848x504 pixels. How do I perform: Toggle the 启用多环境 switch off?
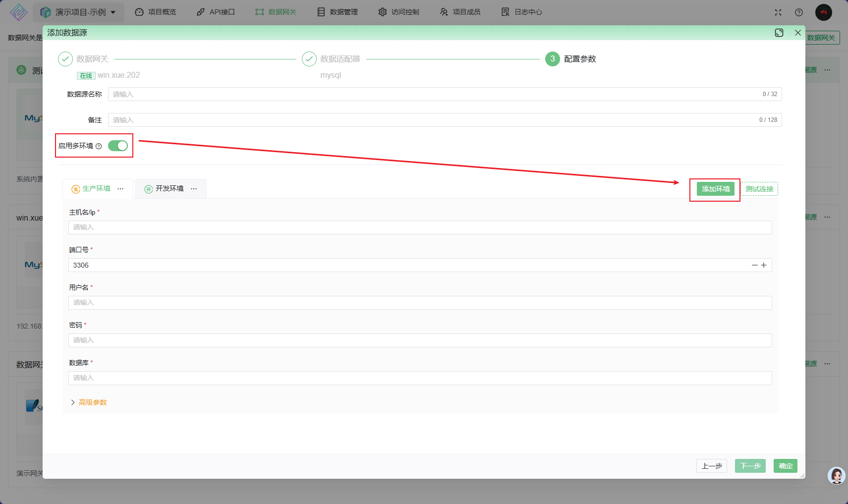pos(118,146)
